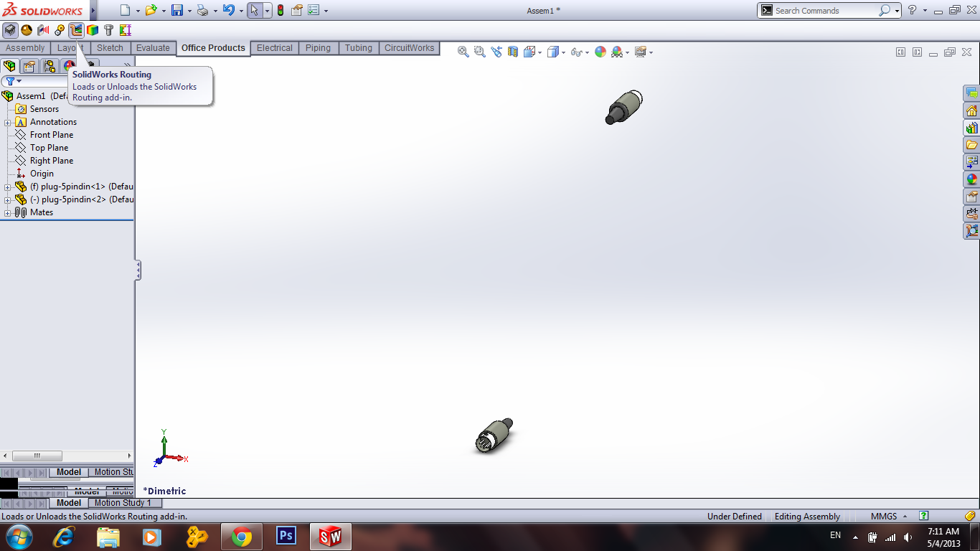Expand the Annotations folder
The image size is (980, 551).
7,122
